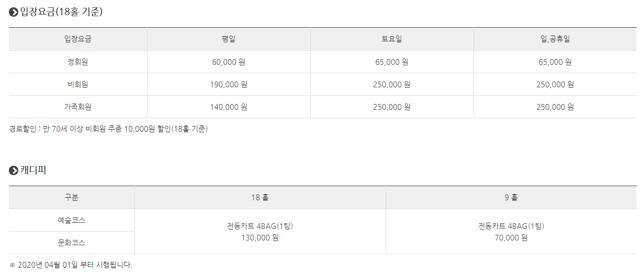Click the 65,000 원 Saturday member fee

coord(392,62)
